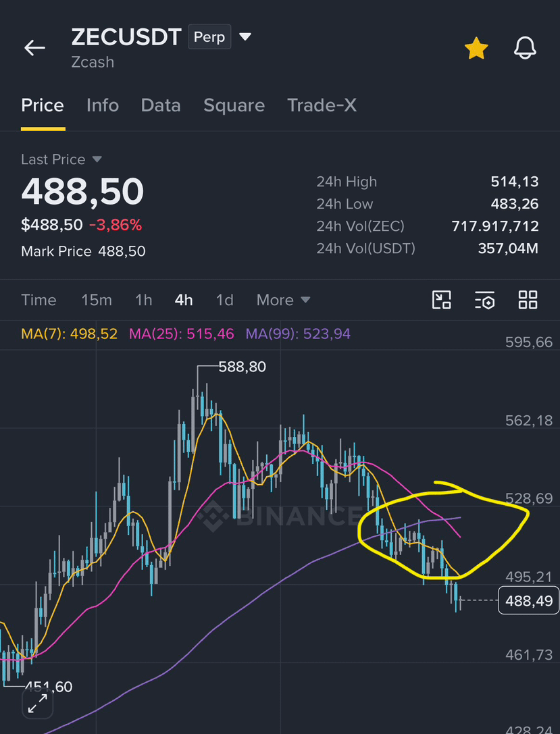This screenshot has height=734, width=560.
Task: Switch to the Data tab
Action: [x=161, y=105]
